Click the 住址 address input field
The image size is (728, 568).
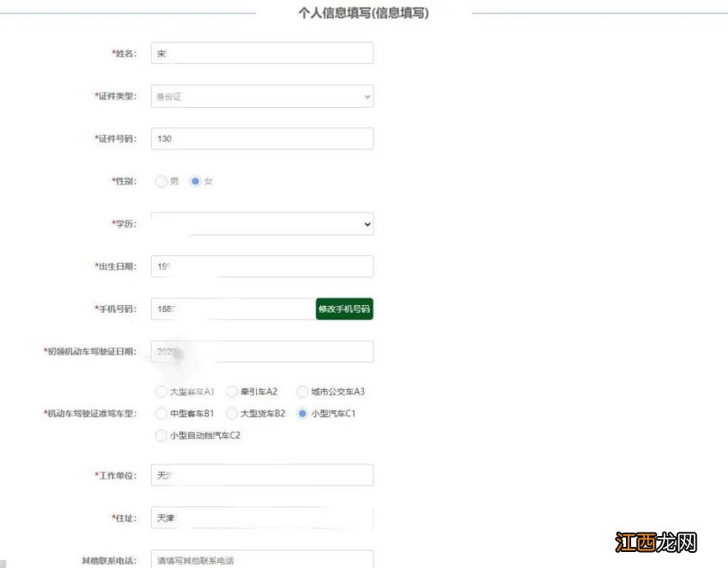click(261, 517)
